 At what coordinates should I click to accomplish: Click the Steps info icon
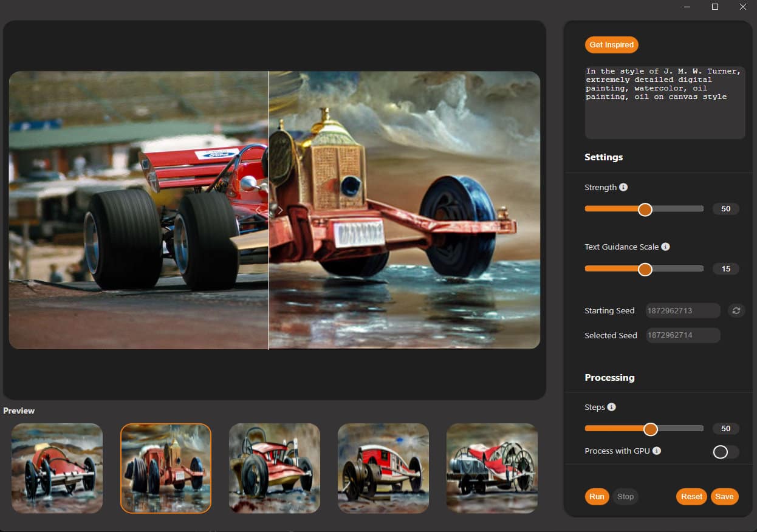611,407
